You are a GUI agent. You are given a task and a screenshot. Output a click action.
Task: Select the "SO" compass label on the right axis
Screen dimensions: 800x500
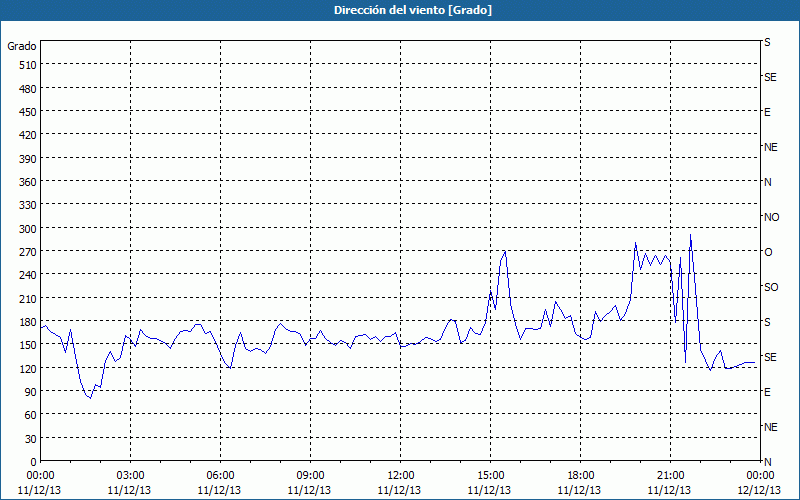[771, 287]
